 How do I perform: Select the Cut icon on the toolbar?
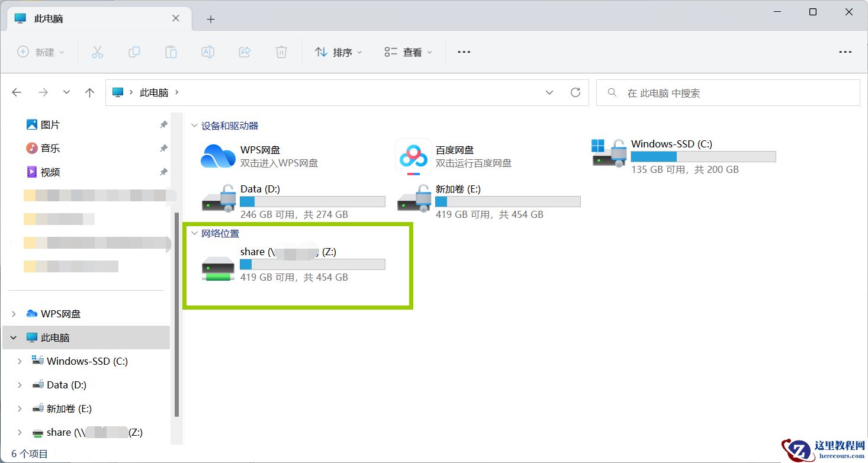tap(98, 52)
